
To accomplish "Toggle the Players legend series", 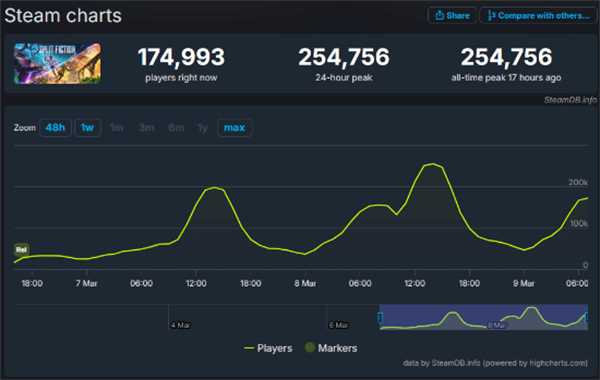I will pyautogui.click(x=268, y=348).
